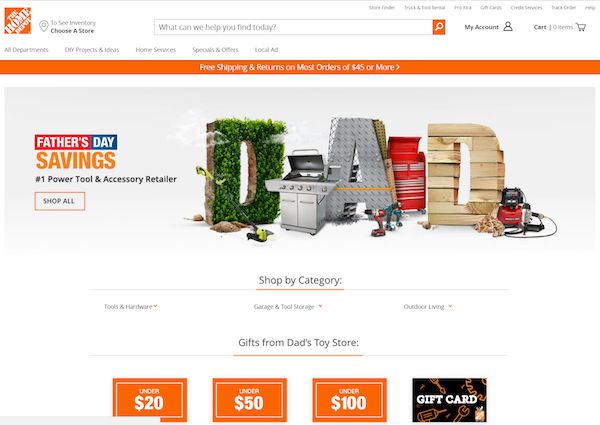
Task: Expand the Garage & Tool Storage category
Action: tap(288, 306)
